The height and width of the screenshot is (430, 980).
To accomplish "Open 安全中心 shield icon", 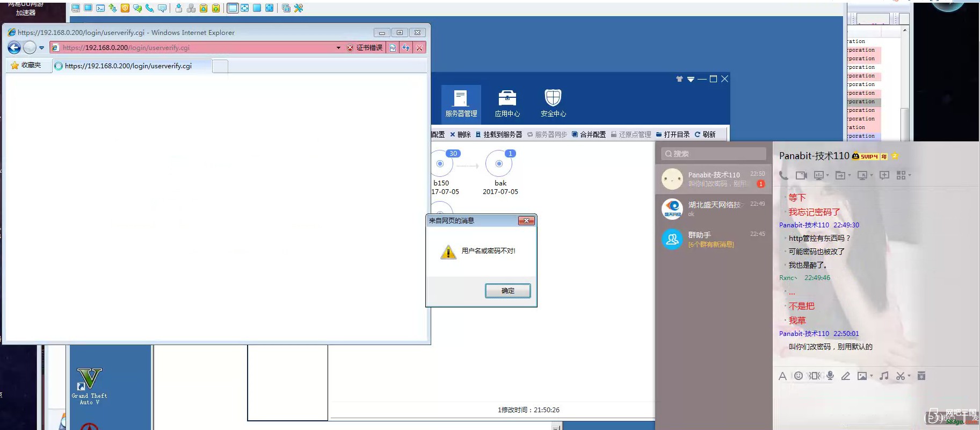I will click(x=553, y=103).
